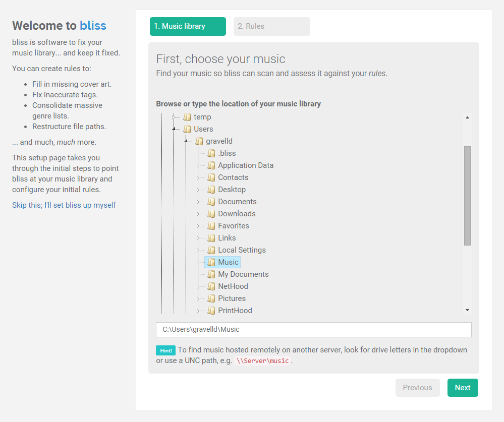The image size is (504, 422).
Task: Click the Application Data folder icon
Action: click(211, 165)
